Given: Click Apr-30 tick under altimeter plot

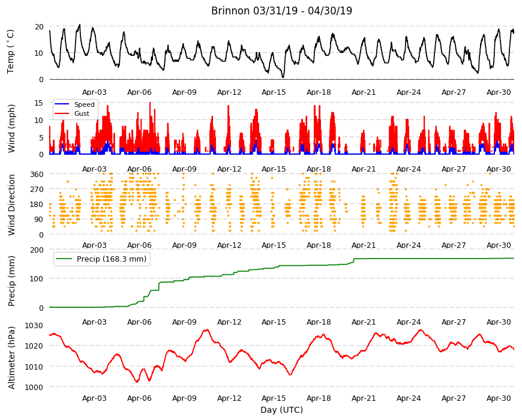Looking at the screenshot, I should click(499, 398).
